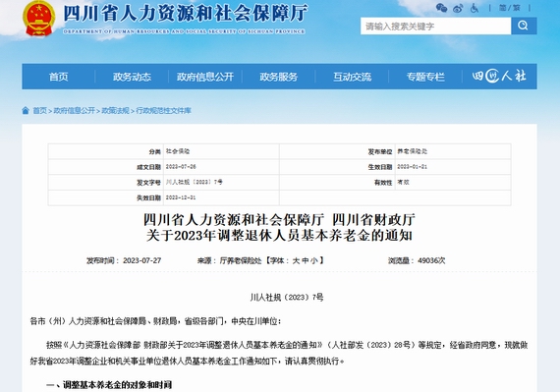Screen dimensions: 560x392
Task: Select the validity value 有效
Action: (x=403, y=182)
